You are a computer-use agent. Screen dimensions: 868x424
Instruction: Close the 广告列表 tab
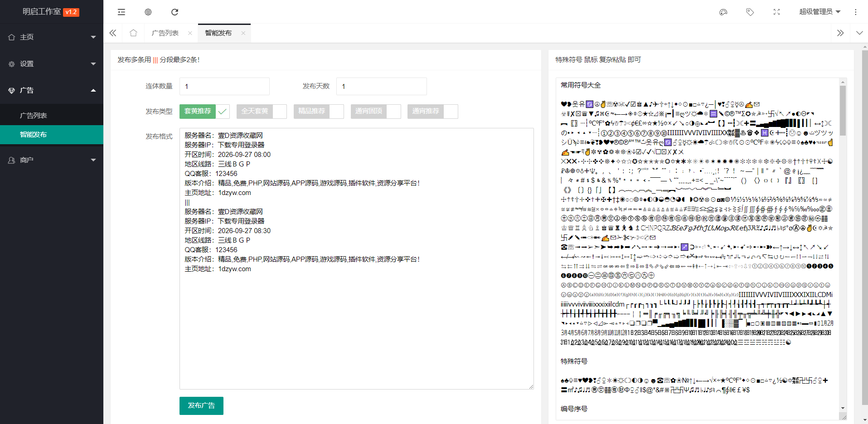coord(190,33)
